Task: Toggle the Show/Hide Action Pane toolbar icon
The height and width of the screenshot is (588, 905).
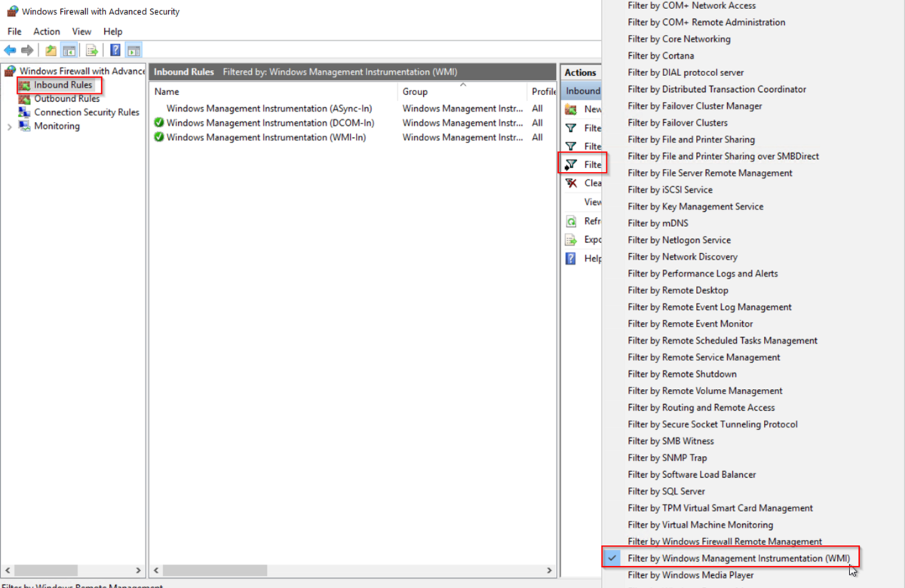Action: click(133, 51)
